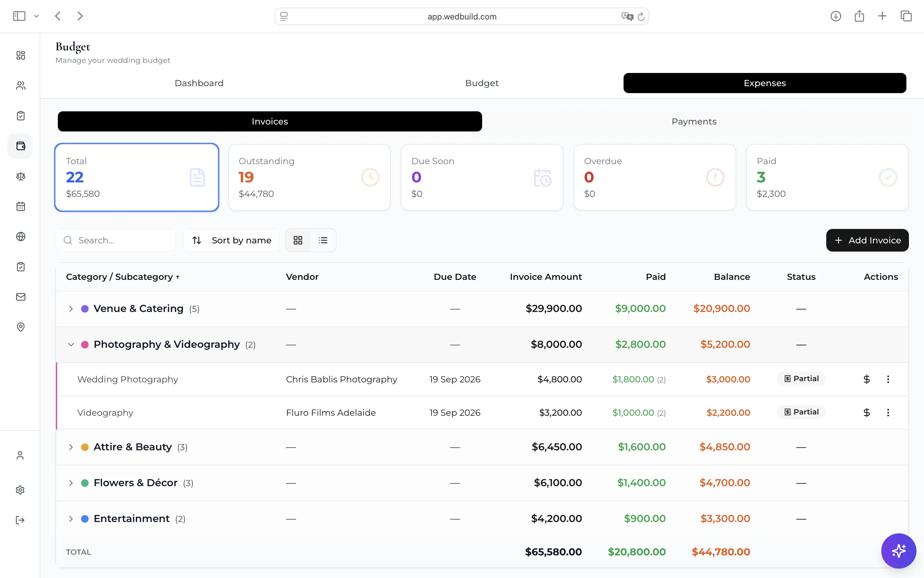Click the orange Attire & Beauty color dot
Screen dimensions: 924x578
click(85, 447)
